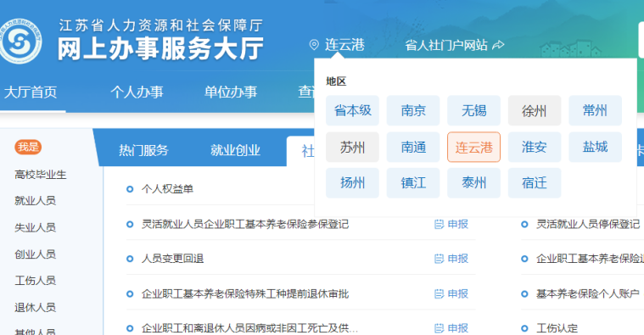Click the 网上办事服务大厅 title text
The image size is (644, 335).
pos(160,49)
